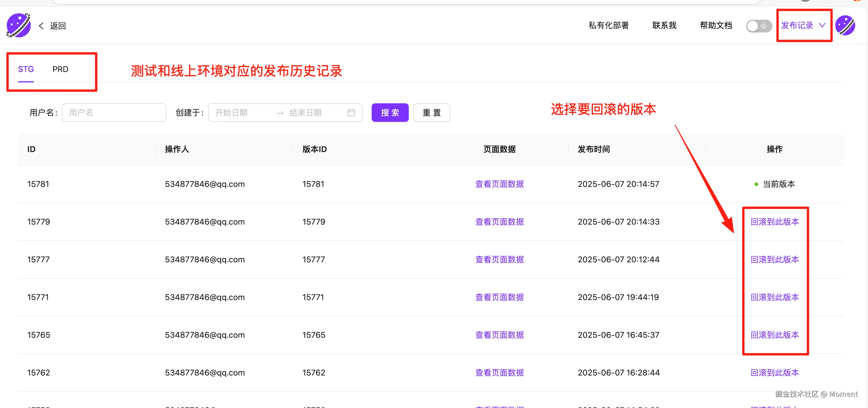Click the purple planet logo icon

[19, 25]
